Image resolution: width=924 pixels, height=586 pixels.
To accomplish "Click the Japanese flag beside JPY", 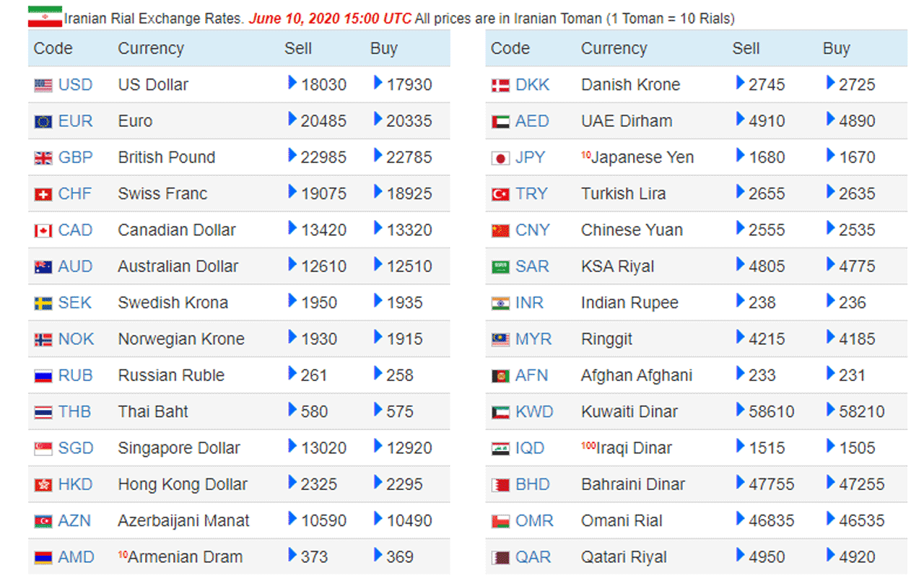I will point(500,158).
